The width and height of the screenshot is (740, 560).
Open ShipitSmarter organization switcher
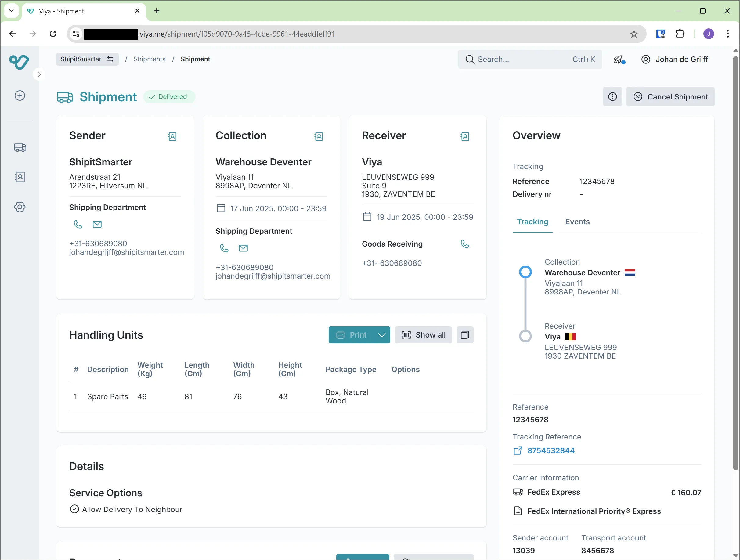click(87, 59)
